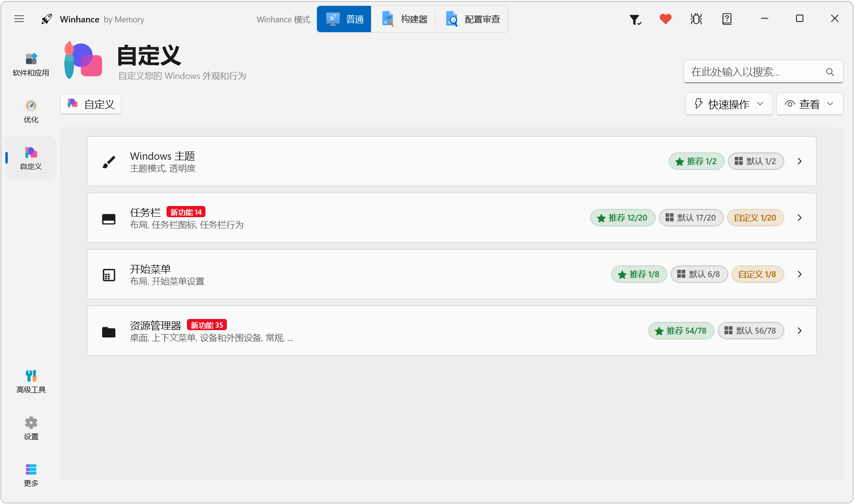Switch to 构建器 mode tab
The image size is (854, 504).
(x=404, y=19)
